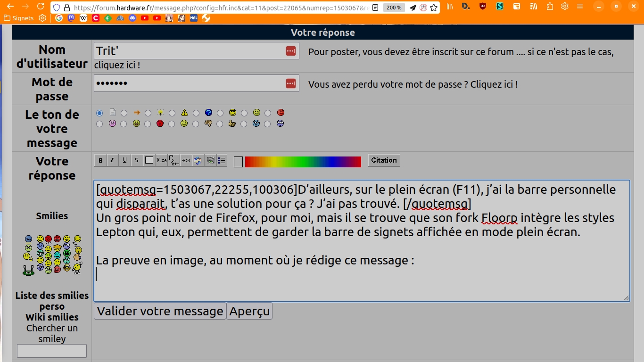Open the password manager icon in the username field
The width and height of the screenshot is (644, 362).
pyautogui.click(x=290, y=51)
